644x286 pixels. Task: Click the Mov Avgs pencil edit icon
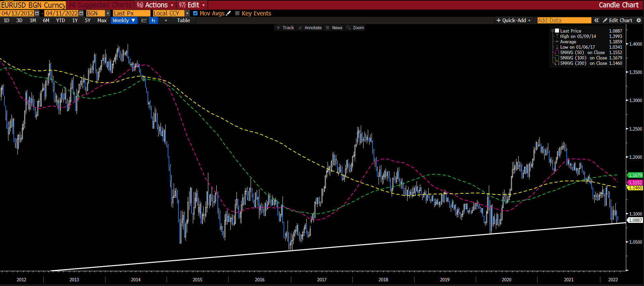click(x=228, y=13)
